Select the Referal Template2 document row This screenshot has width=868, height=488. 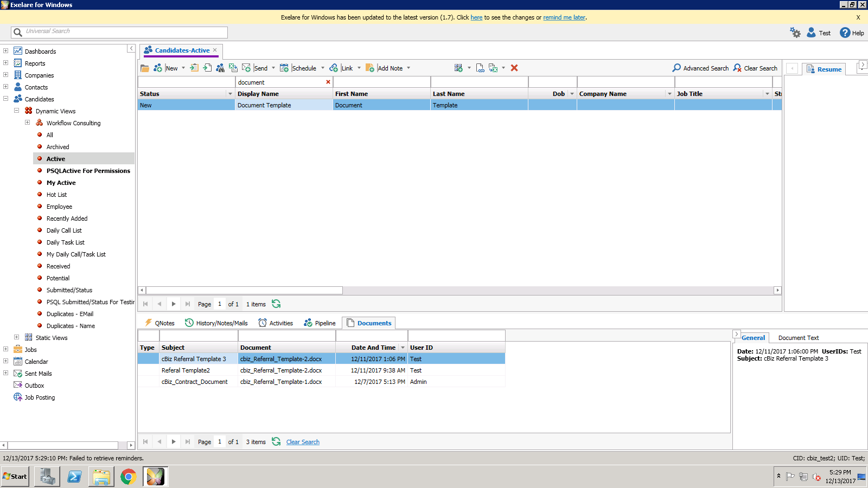[x=321, y=370]
